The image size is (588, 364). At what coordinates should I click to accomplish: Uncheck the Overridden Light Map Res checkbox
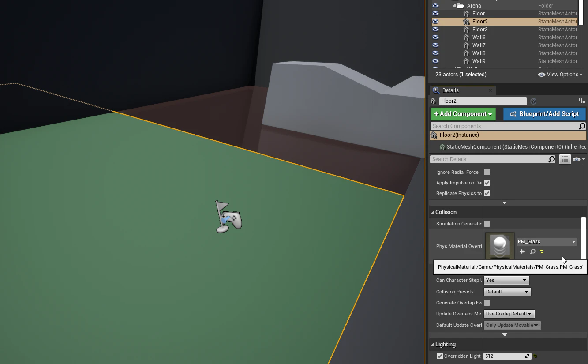click(x=440, y=356)
